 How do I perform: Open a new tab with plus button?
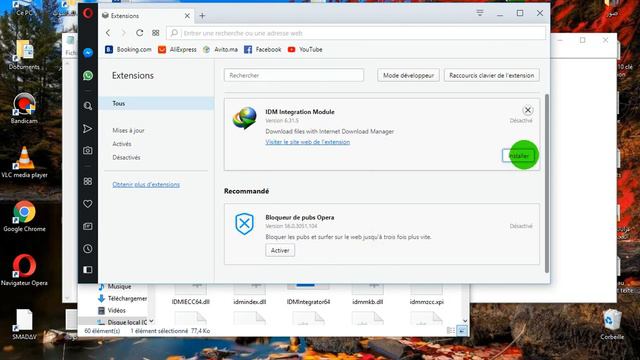click(x=202, y=16)
